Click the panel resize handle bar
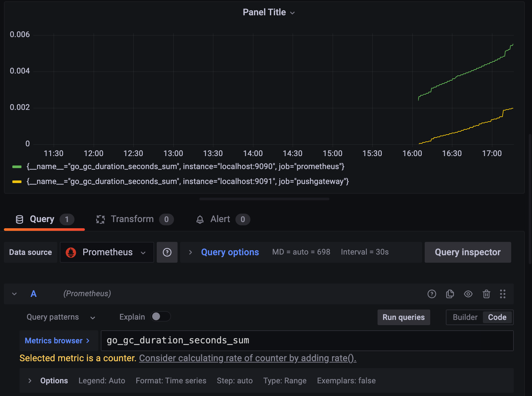The height and width of the screenshot is (396, 532). coord(264,199)
